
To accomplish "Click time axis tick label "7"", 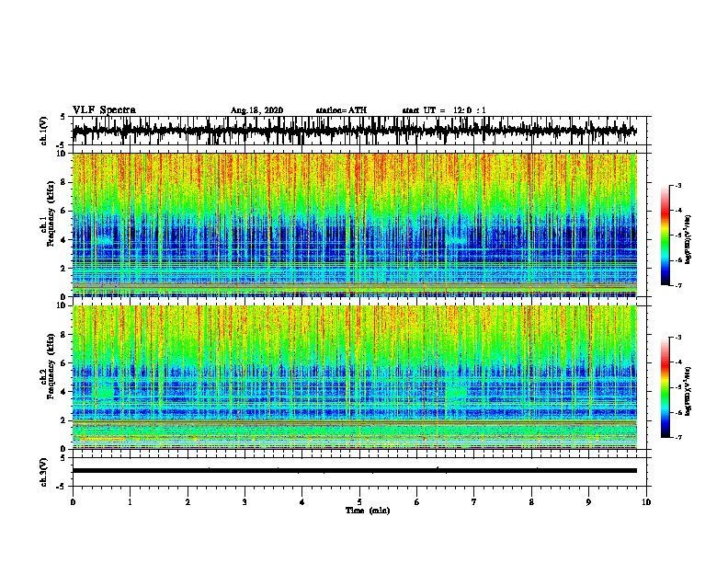I will (x=474, y=502).
